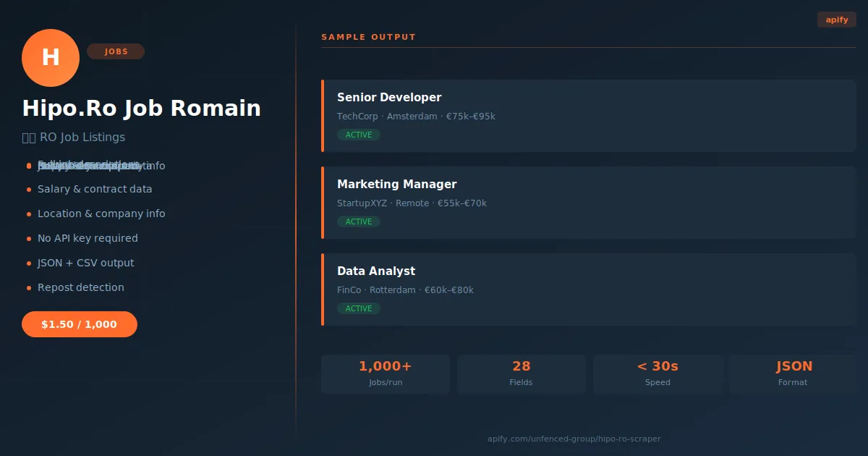Select the No API key required item
The image size is (868, 456).
pyautogui.click(x=88, y=238)
